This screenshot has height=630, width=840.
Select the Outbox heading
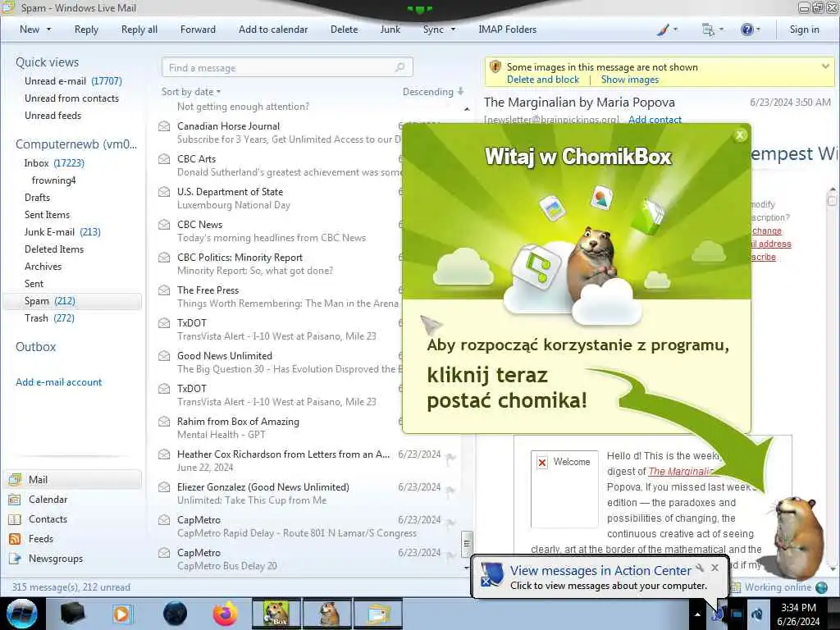pyautogui.click(x=36, y=347)
